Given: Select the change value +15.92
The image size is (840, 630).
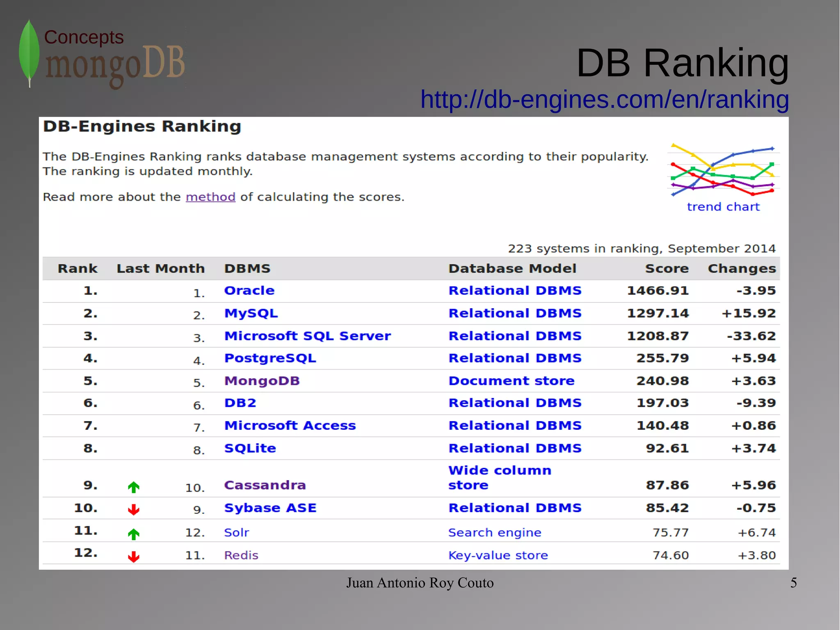Looking at the screenshot, I should point(749,314).
